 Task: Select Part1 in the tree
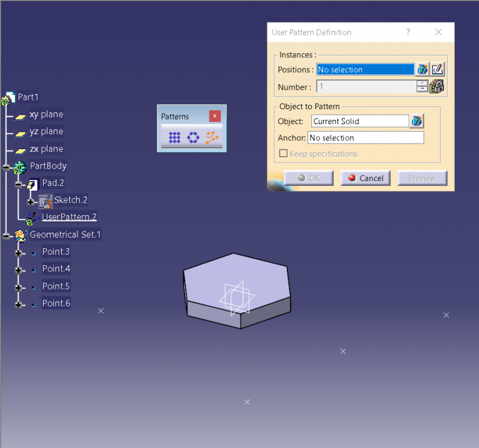(28, 97)
